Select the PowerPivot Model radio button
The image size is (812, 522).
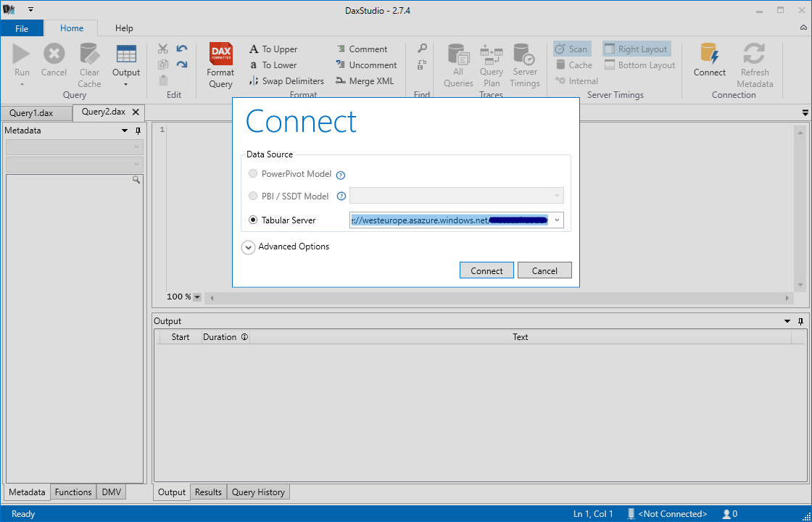pyautogui.click(x=253, y=173)
